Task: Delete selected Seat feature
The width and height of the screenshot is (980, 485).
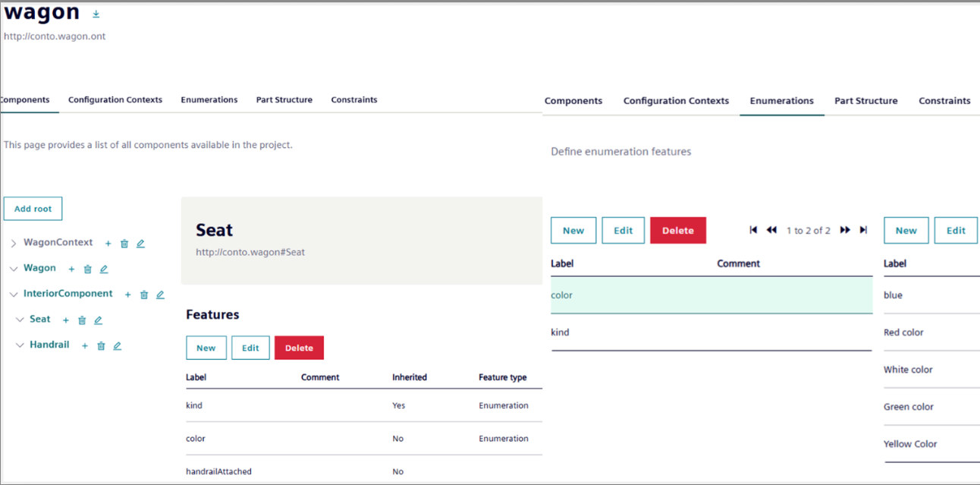Action: tap(299, 348)
